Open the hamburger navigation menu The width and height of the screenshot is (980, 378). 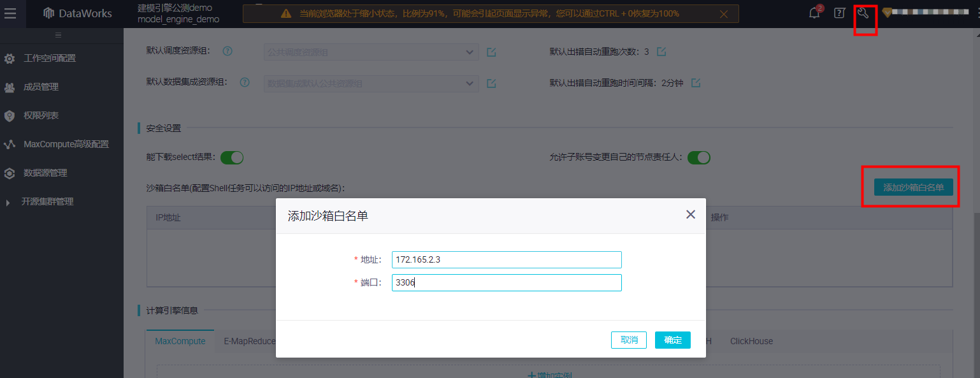(x=10, y=13)
